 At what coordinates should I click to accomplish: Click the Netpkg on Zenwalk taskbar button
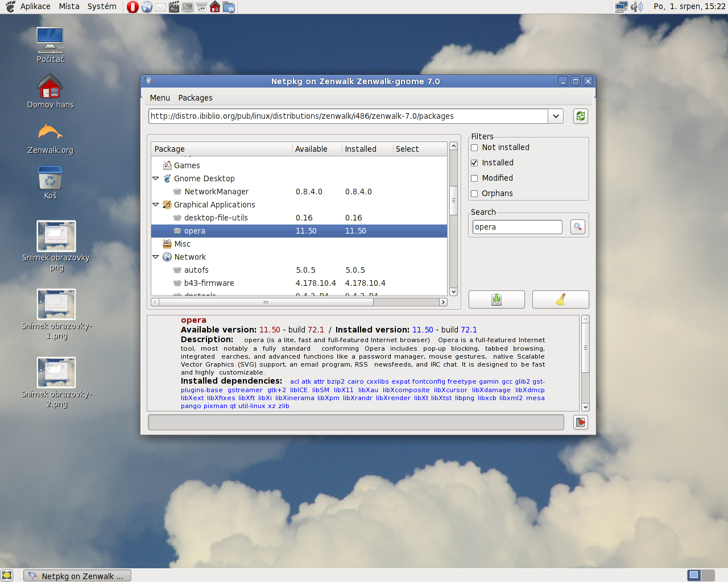pos(77,576)
